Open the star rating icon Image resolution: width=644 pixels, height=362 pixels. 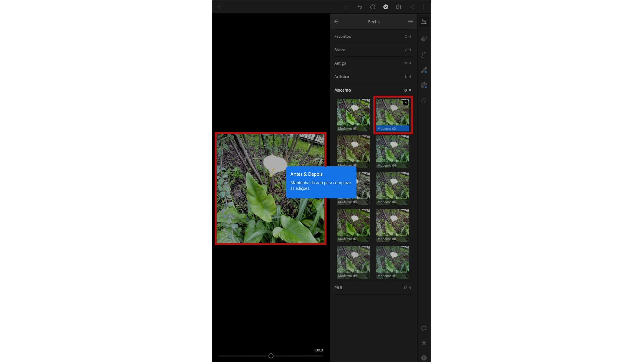click(424, 343)
